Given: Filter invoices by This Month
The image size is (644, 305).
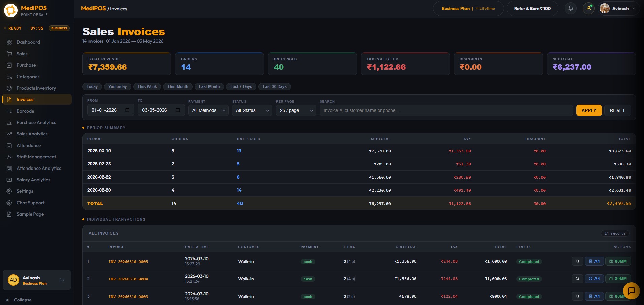Looking at the screenshot, I should pyautogui.click(x=178, y=87).
